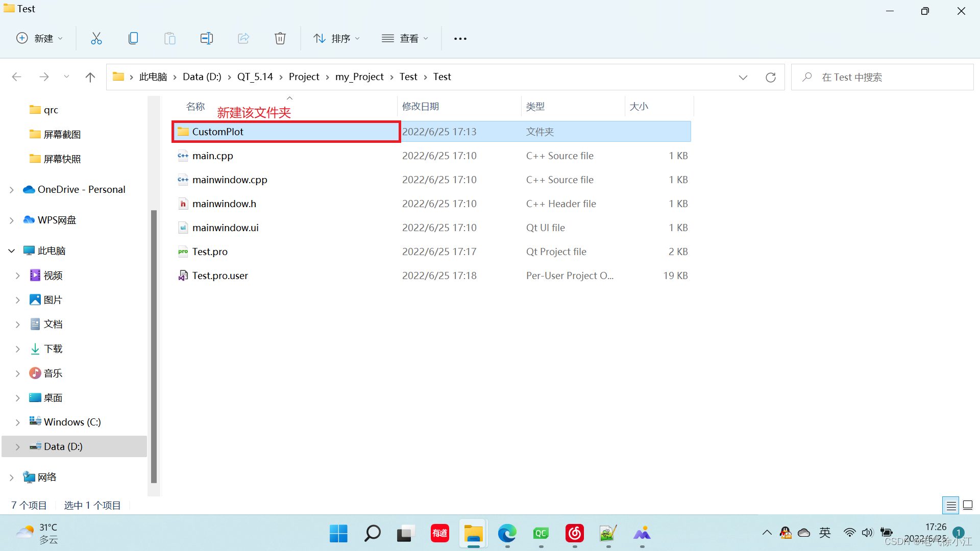This screenshot has width=980, height=551.
Task: Switch to details view layout toggle
Action: coord(951,506)
